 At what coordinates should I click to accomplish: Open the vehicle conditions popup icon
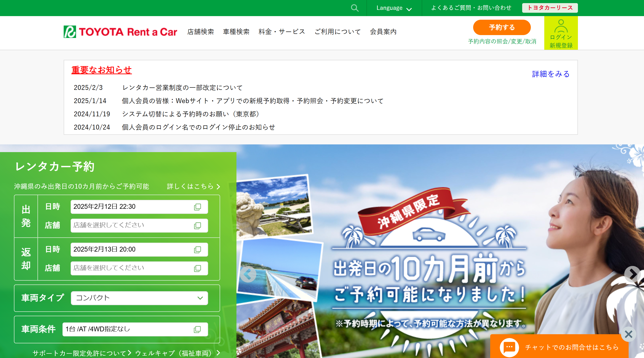click(x=197, y=329)
